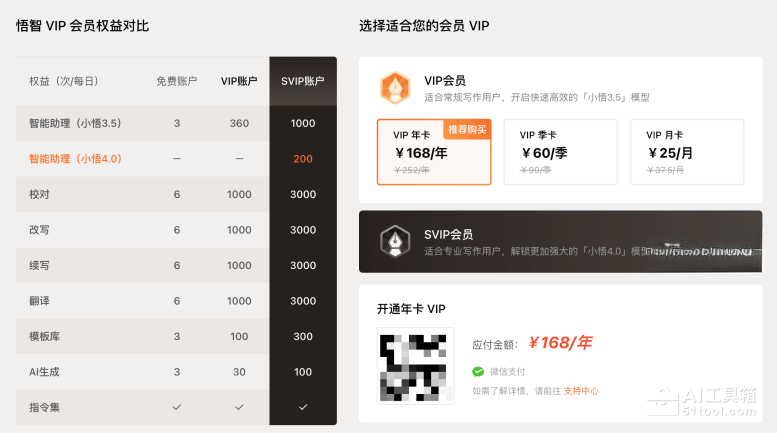Click the VIP账户 column header
The image size is (777, 433).
click(x=239, y=81)
